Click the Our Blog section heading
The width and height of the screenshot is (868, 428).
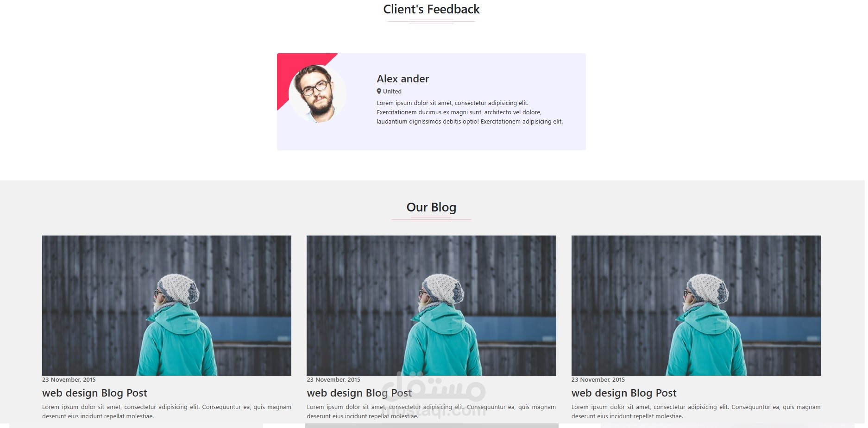[431, 207]
